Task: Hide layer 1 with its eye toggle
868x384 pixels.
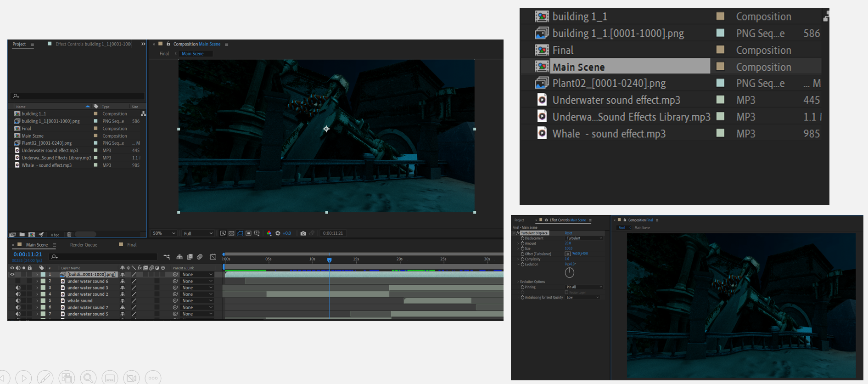Action: coord(12,274)
